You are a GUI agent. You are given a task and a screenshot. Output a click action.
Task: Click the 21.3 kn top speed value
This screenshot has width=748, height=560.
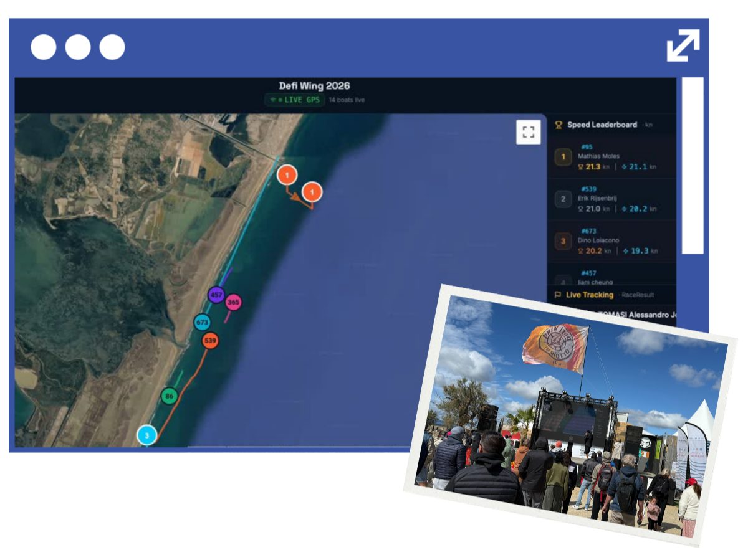(x=593, y=167)
